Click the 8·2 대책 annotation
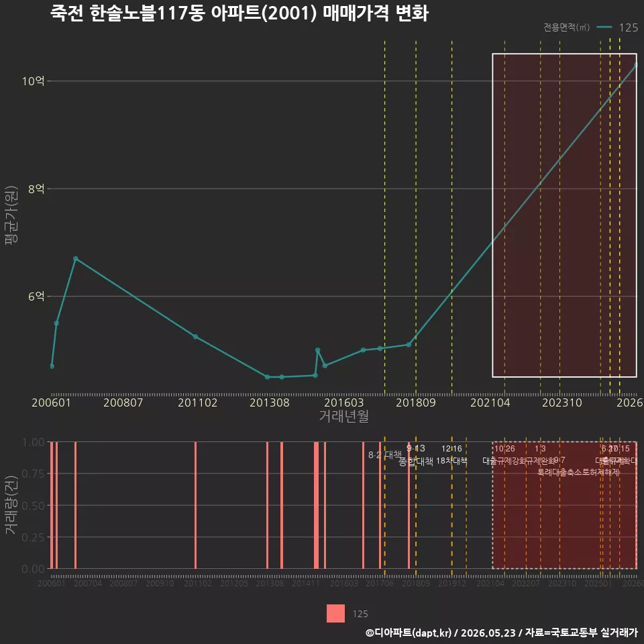644x644 pixels. (x=385, y=455)
